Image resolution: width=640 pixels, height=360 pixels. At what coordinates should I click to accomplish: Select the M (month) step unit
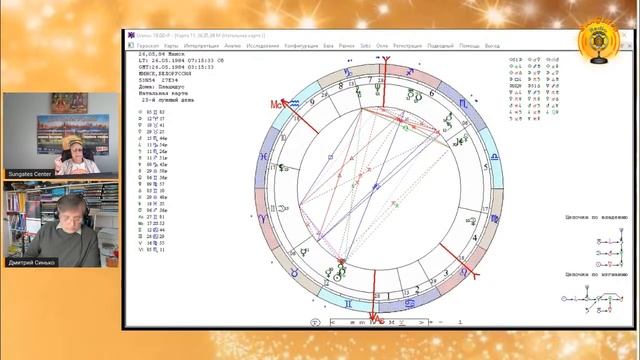[392, 322]
